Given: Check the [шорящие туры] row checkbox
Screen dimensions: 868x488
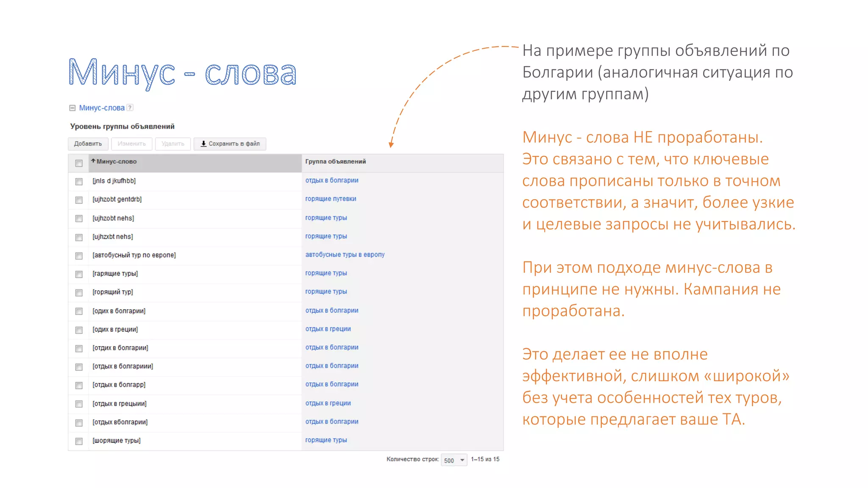Looking at the screenshot, I should pos(79,441).
